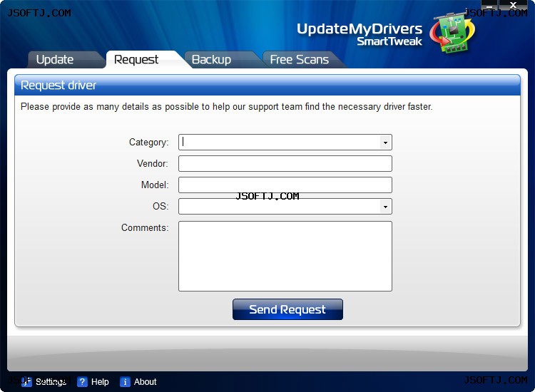
Task: Click the 'Category:' field label
Action: 149,142
